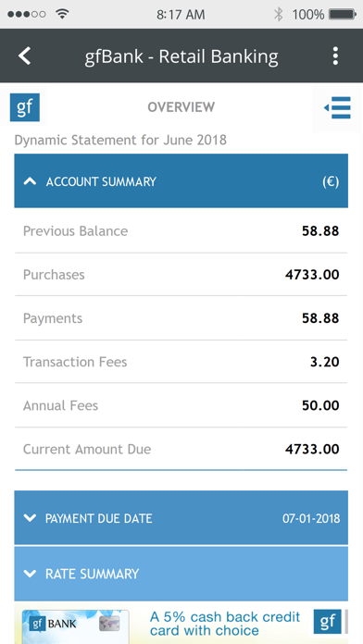Open the 5% cash back ad link

tap(225, 623)
